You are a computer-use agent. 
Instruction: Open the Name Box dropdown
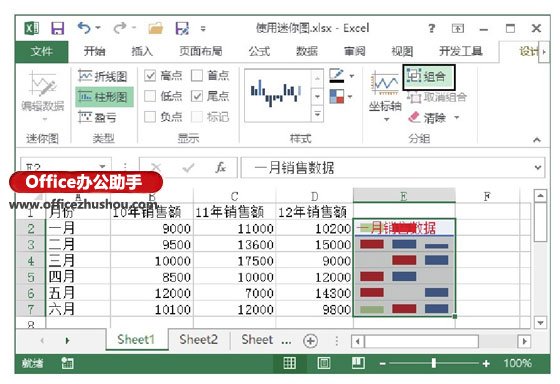(x=102, y=166)
